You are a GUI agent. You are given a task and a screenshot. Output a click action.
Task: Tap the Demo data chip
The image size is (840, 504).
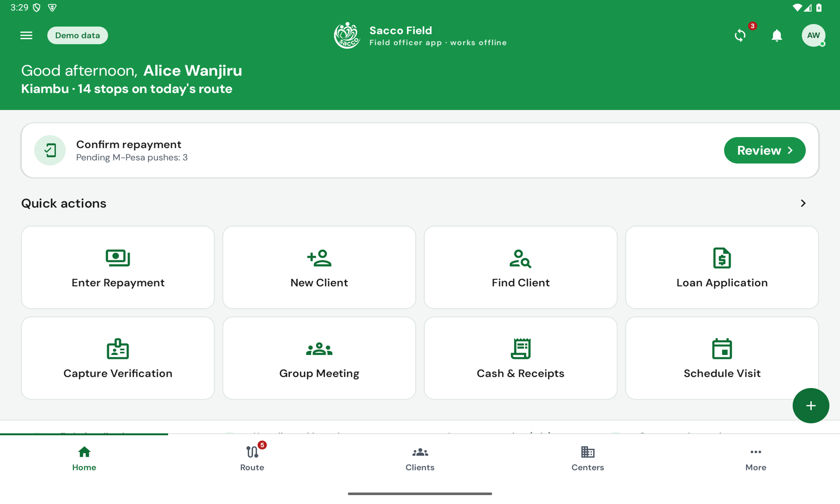pyautogui.click(x=78, y=35)
